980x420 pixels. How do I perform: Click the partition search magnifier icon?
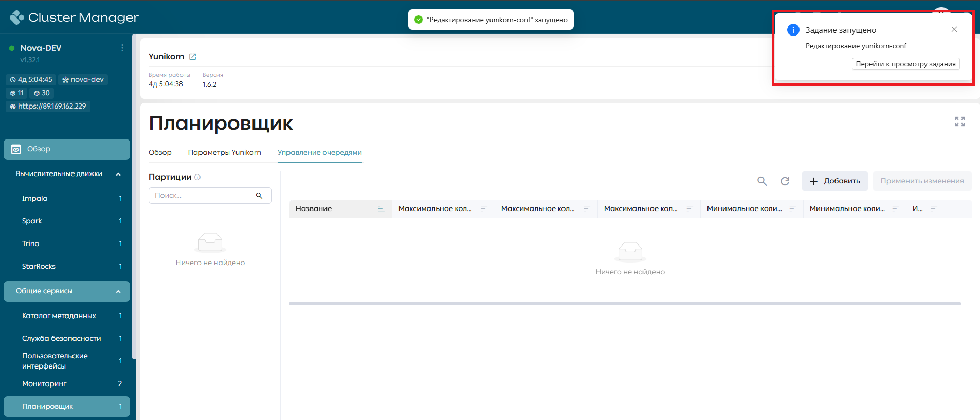(259, 196)
